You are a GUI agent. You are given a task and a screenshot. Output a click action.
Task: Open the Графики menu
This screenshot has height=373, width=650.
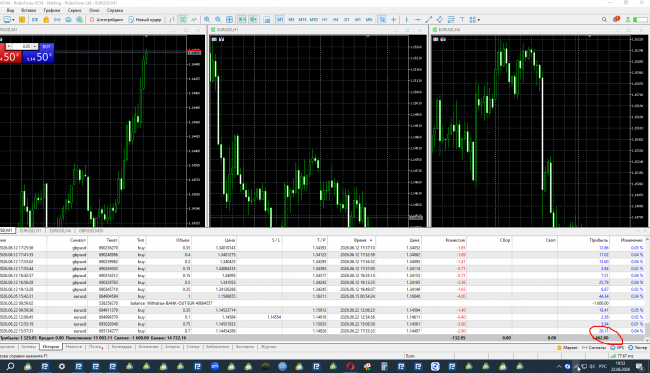(52, 10)
